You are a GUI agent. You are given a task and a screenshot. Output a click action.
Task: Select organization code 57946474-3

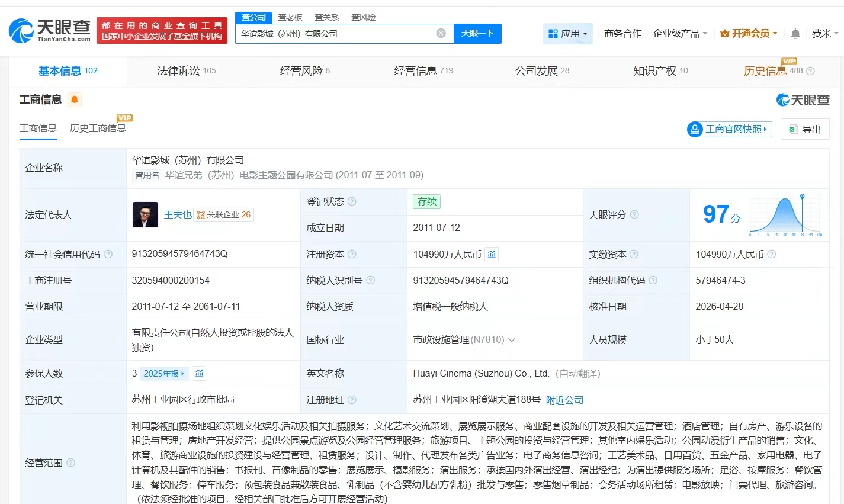tap(720, 280)
